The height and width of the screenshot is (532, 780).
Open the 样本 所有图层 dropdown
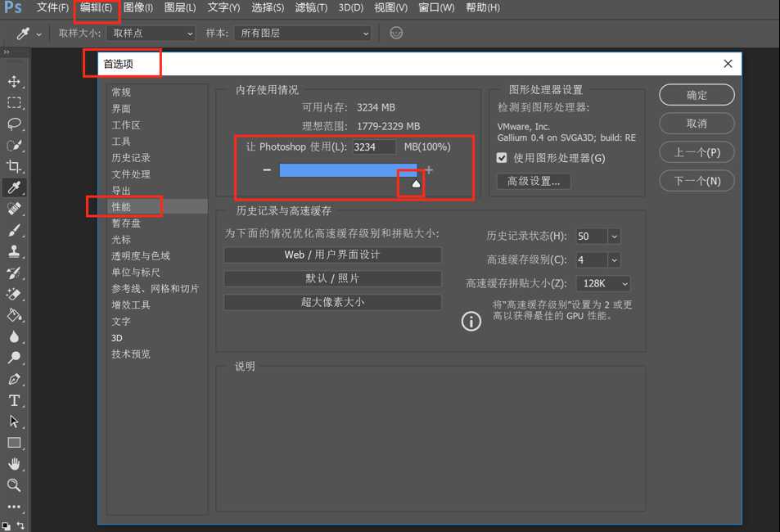coord(303,34)
